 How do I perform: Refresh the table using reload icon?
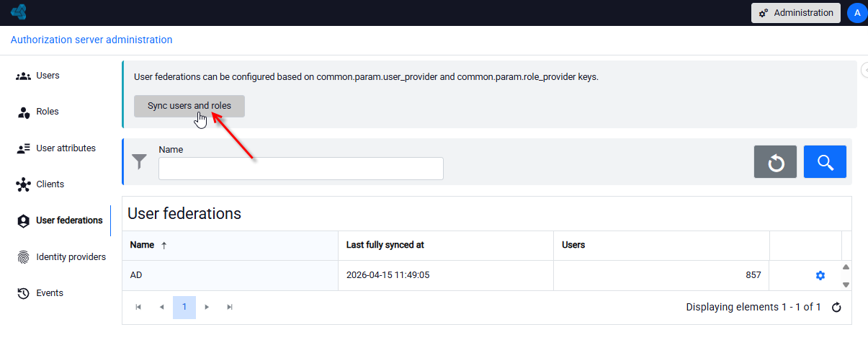coord(836,308)
